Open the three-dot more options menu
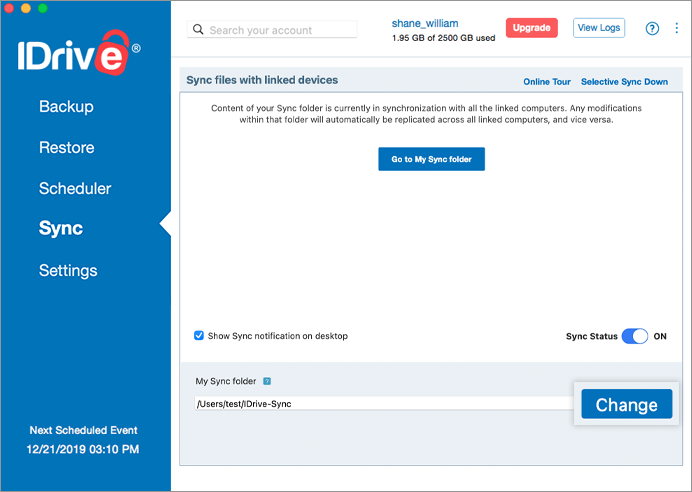Image resolution: width=692 pixels, height=492 pixels. [x=677, y=28]
